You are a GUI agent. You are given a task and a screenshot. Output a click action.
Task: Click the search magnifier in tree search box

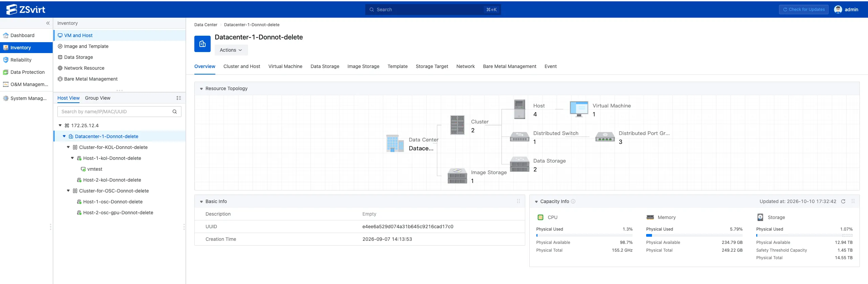pyautogui.click(x=175, y=112)
